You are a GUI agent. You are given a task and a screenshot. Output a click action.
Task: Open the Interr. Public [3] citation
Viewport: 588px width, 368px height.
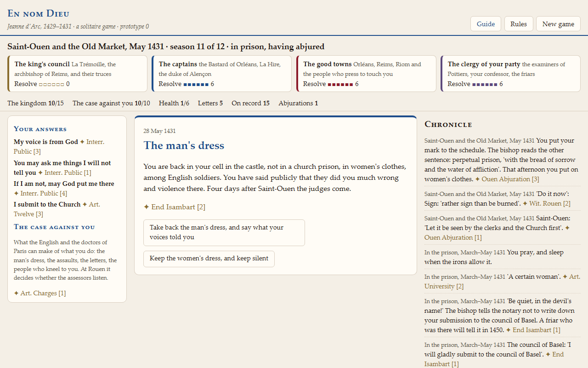60,147
